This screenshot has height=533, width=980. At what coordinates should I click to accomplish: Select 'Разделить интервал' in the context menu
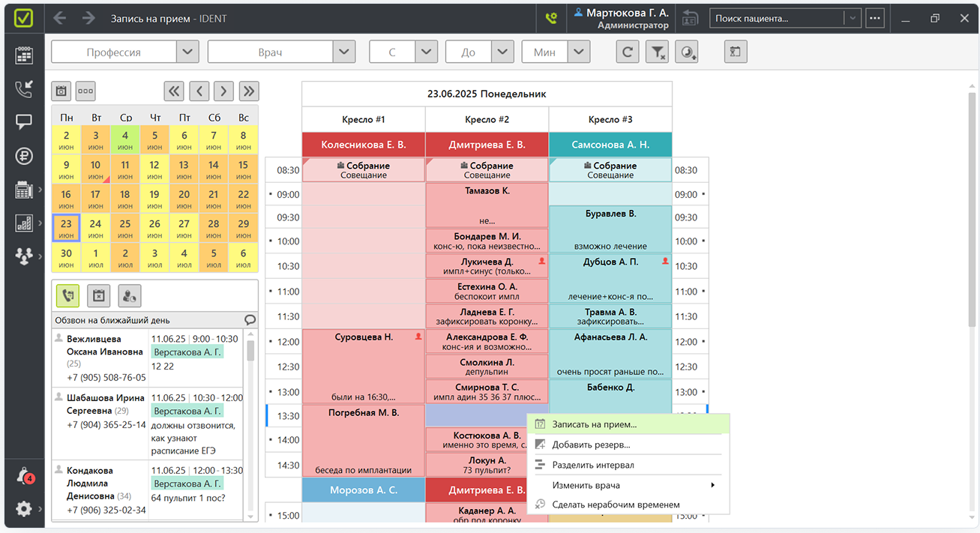click(x=592, y=465)
